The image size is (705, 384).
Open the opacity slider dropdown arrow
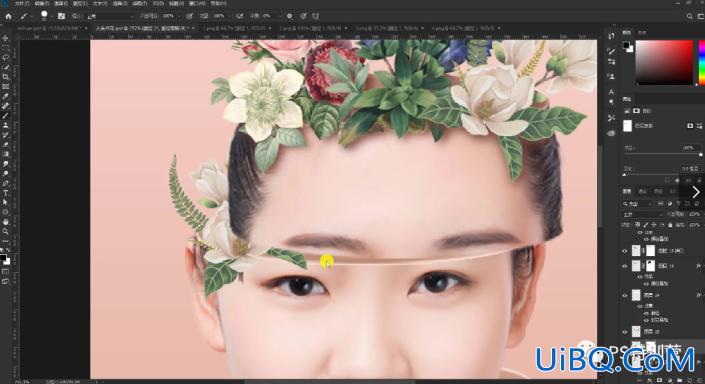click(179, 16)
